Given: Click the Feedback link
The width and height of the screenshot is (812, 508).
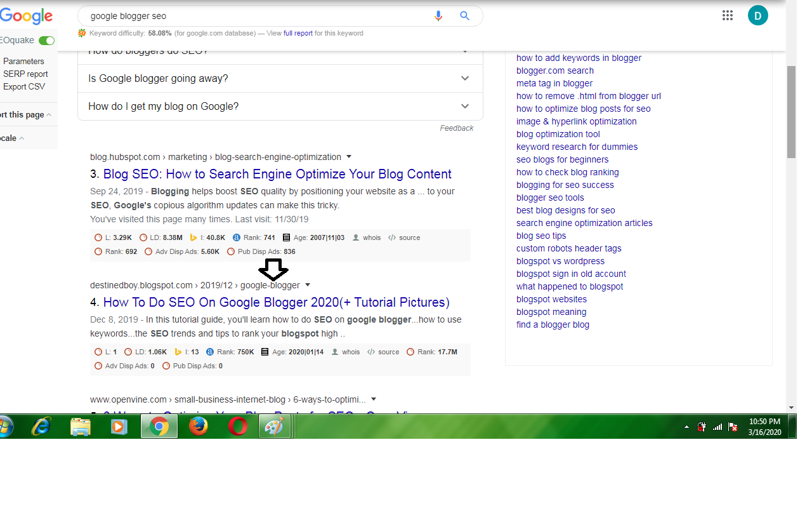Looking at the screenshot, I should [x=457, y=128].
